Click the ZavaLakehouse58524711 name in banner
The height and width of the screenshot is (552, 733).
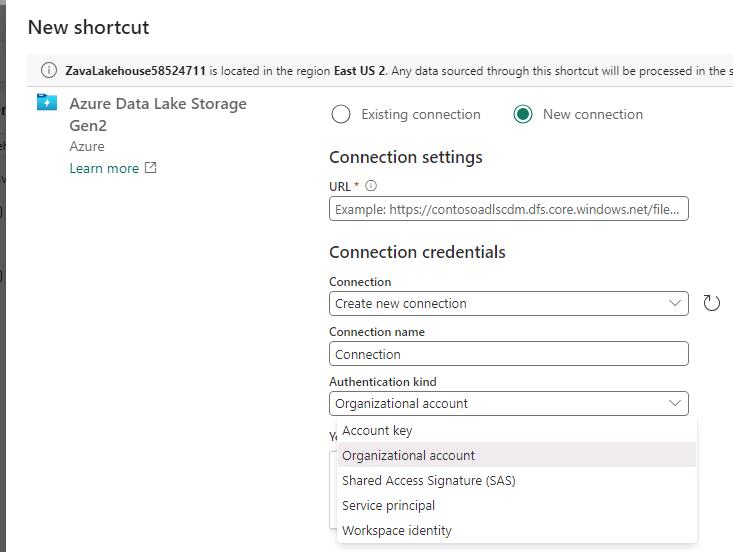click(x=136, y=71)
